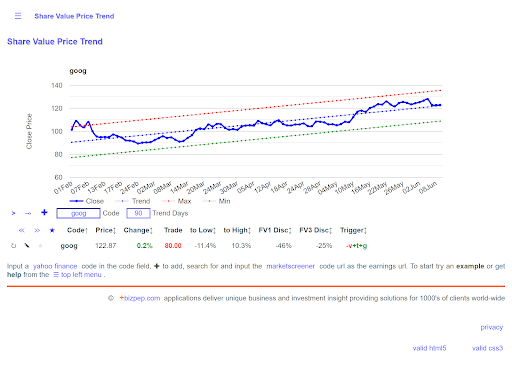
Task: Focus the Trend Days input field
Action: [x=138, y=213]
